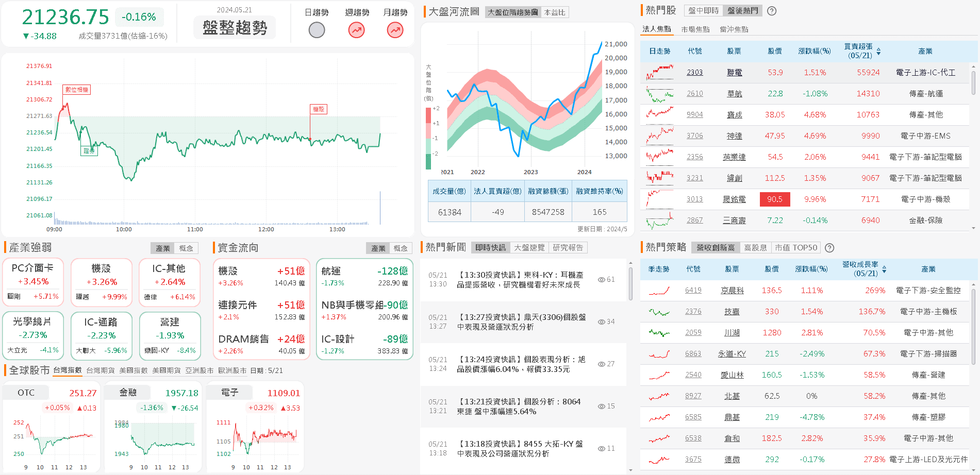This screenshot has width=980, height=475.
Task: Toggle 資金流向 panel to 概念
Action: (x=401, y=248)
